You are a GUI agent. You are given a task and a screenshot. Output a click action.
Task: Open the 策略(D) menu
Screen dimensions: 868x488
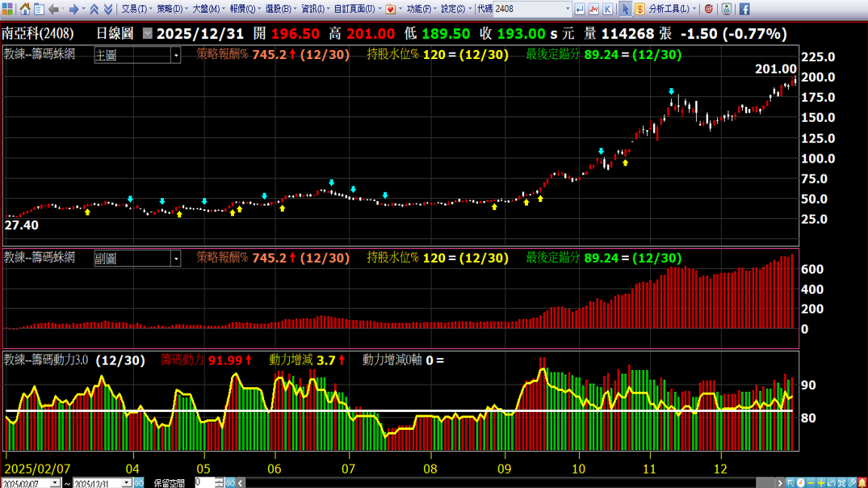(172, 9)
